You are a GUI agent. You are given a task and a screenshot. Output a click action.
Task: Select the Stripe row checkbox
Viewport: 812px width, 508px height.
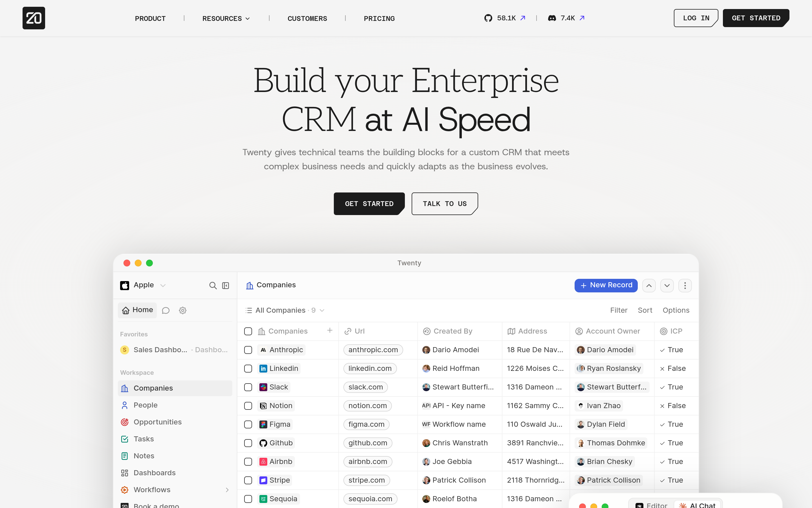tap(248, 480)
